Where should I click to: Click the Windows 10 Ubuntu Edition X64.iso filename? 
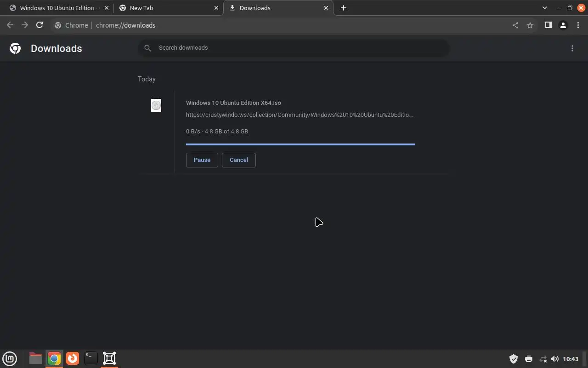coord(233,103)
